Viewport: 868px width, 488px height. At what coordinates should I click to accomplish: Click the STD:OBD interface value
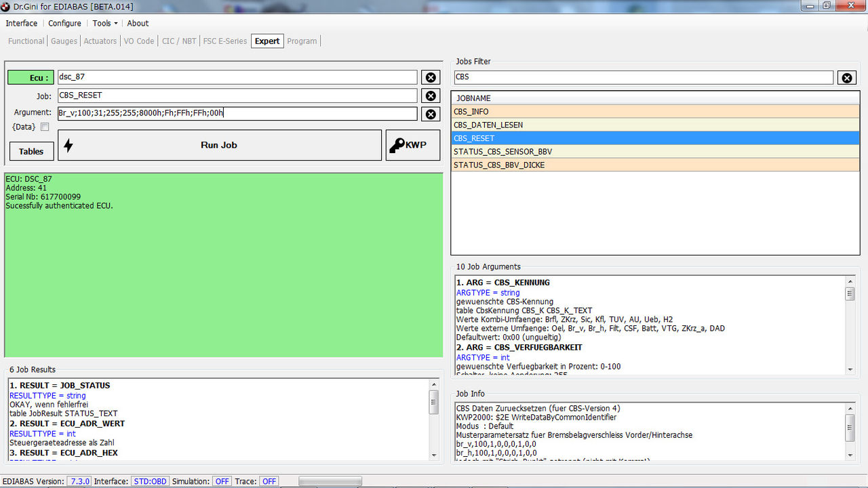click(x=150, y=481)
